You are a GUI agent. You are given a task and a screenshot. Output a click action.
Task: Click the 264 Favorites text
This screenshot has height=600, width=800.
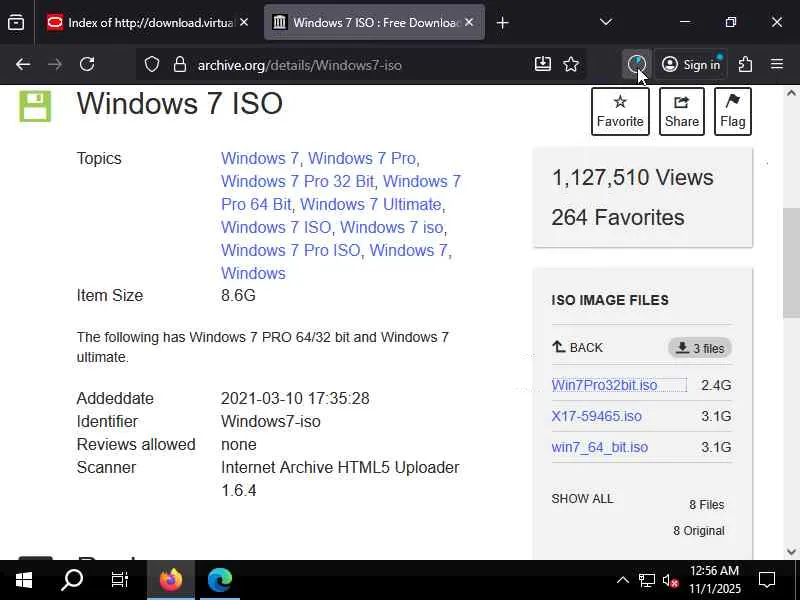(618, 217)
